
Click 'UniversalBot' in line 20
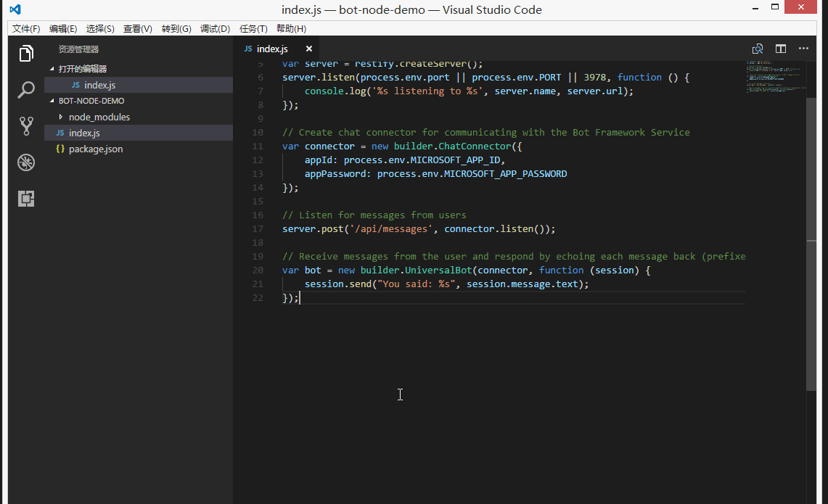coord(438,270)
